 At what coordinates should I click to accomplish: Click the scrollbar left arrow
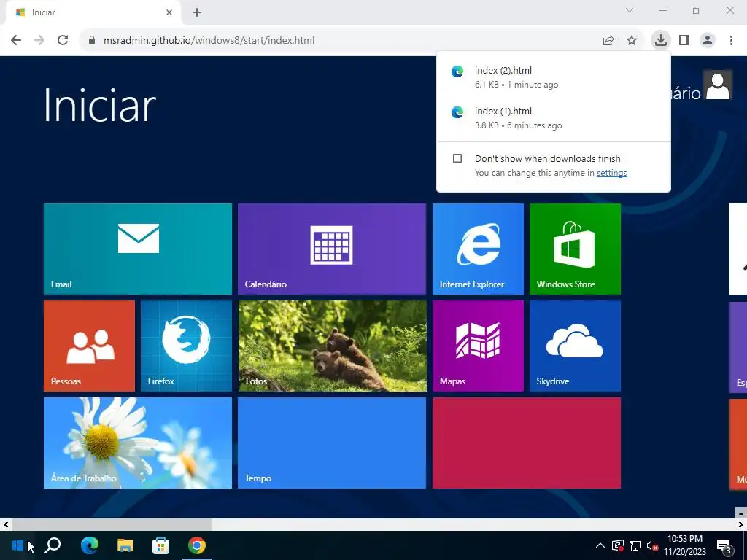click(x=6, y=525)
